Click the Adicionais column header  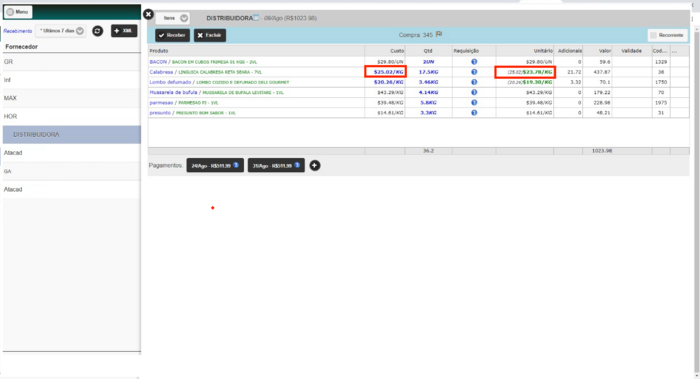tap(568, 51)
